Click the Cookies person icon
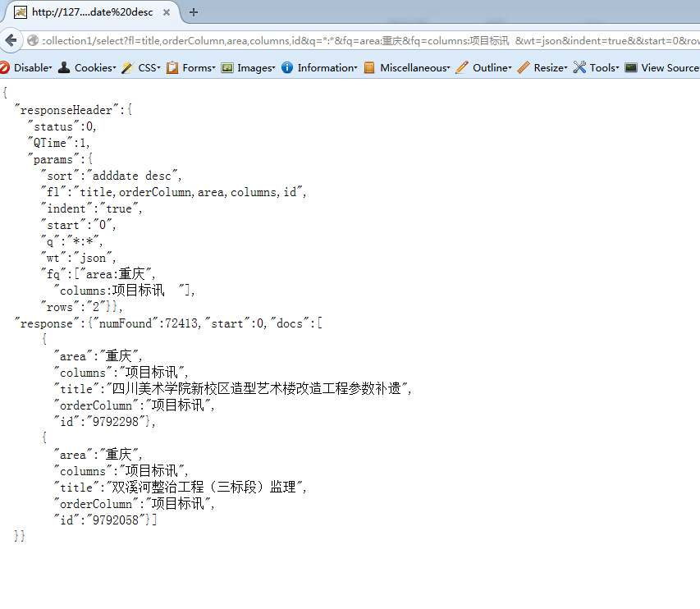 point(64,67)
